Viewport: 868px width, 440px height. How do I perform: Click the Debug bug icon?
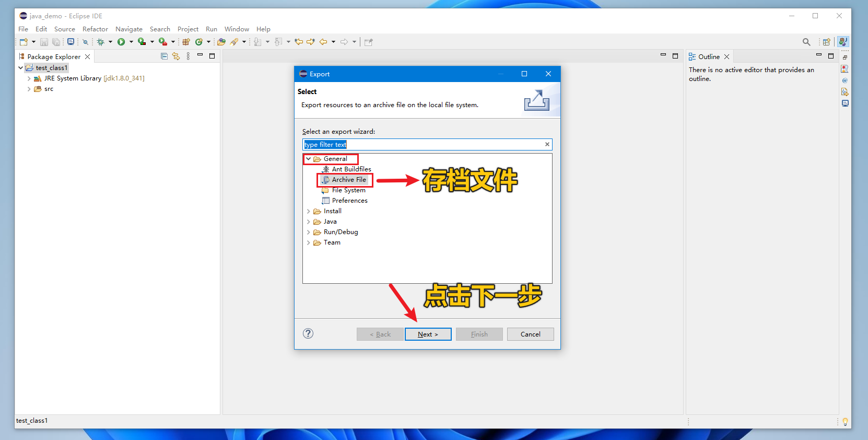pyautogui.click(x=101, y=42)
